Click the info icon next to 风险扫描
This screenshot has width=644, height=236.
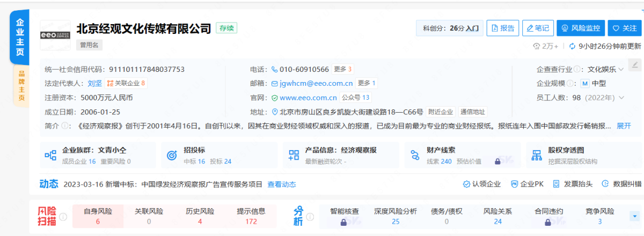pyautogui.click(x=63, y=216)
